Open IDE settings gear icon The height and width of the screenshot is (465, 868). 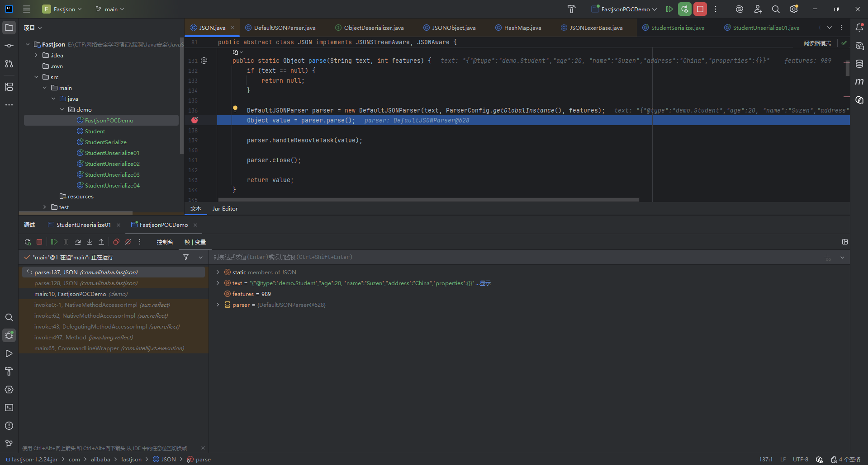click(794, 9)
